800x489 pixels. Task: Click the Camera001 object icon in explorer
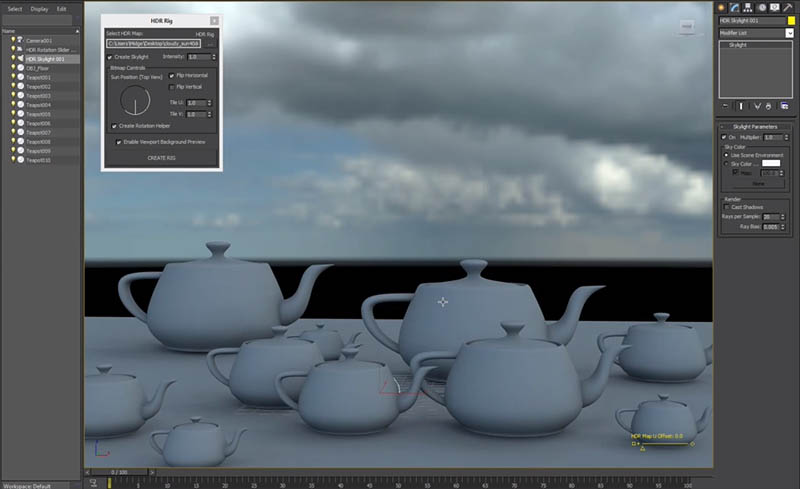pyautogui.click(x=20, y=41)
